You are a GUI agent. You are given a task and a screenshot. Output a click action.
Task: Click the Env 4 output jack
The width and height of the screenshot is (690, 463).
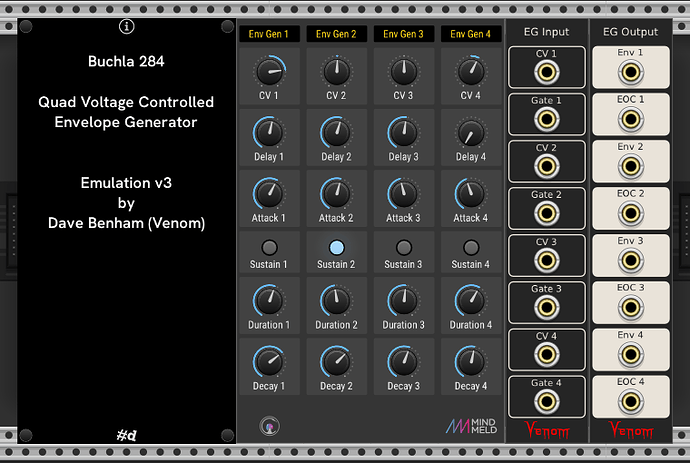(x=631, y=354)
